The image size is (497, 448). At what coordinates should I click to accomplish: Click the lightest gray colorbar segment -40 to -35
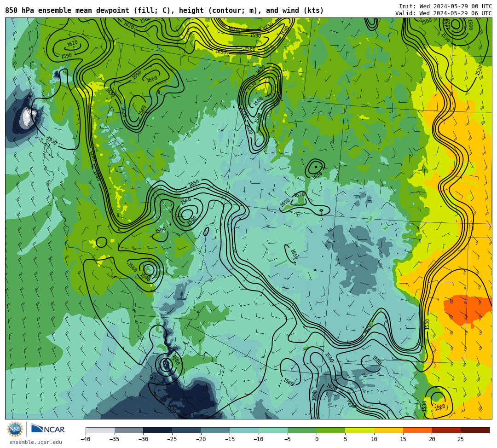coord(100,430)
